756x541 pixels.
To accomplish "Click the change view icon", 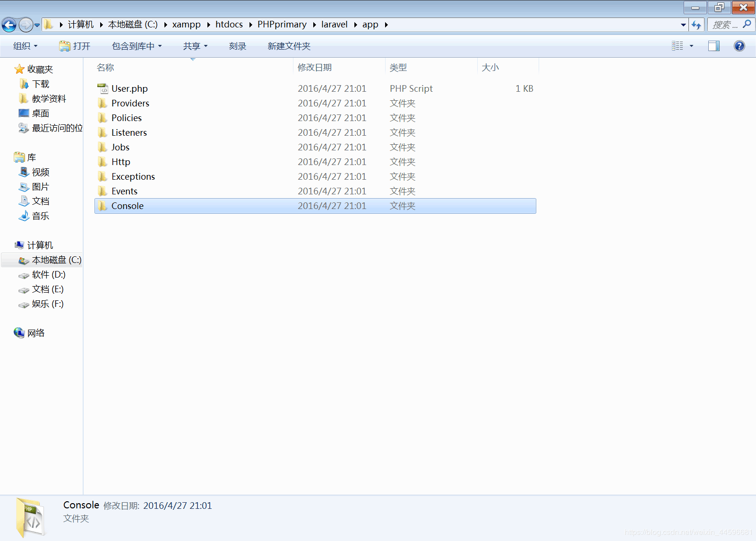I will [678, 46].
